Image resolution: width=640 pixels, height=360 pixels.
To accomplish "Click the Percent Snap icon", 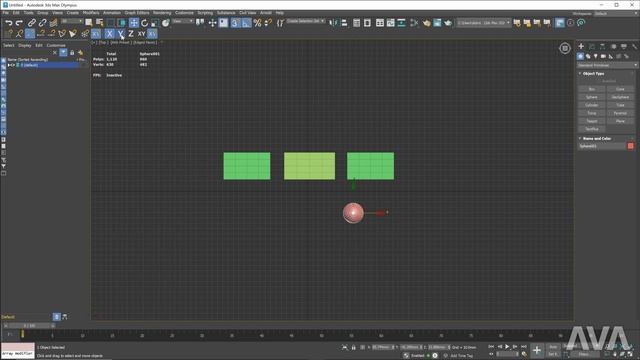I will (x=258, y=23).
